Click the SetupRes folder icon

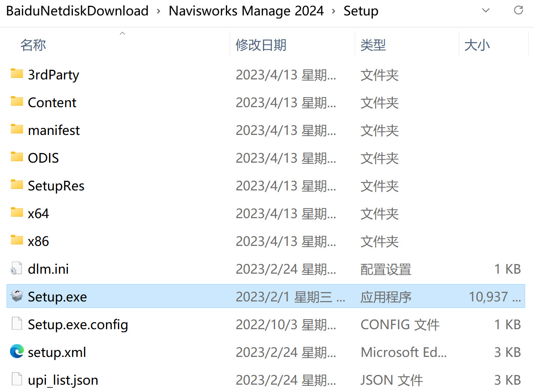click(x=17, y=184)
